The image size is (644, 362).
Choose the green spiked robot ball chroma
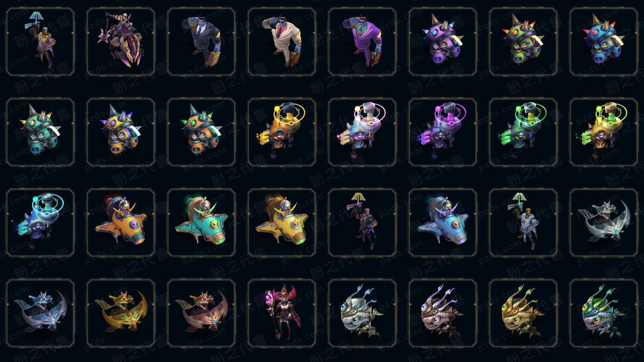[523, 42]
